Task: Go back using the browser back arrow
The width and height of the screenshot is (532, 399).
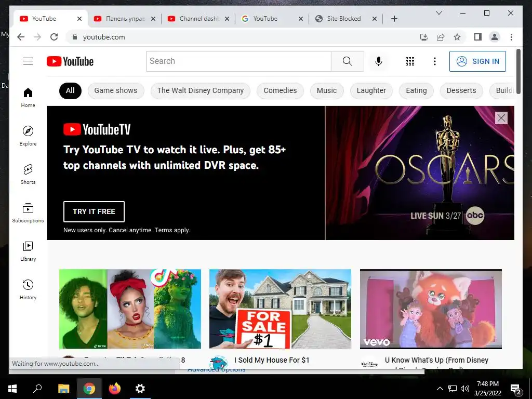Action: coord(21,37)
